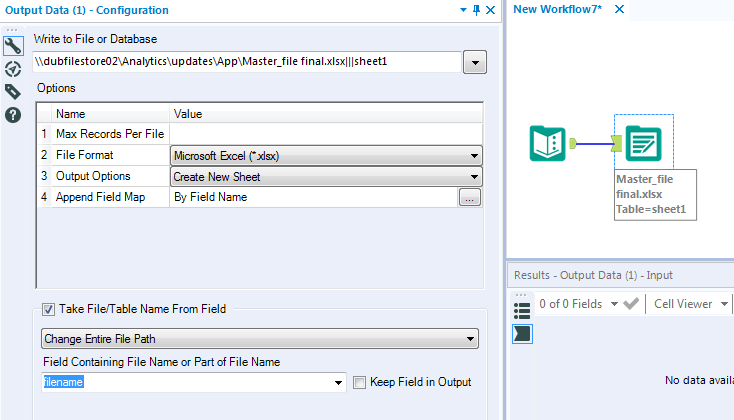The width and height of the screenshot is (734, 420).
Task: Open the Help question mark icon
Action: (x=13, y=115)
